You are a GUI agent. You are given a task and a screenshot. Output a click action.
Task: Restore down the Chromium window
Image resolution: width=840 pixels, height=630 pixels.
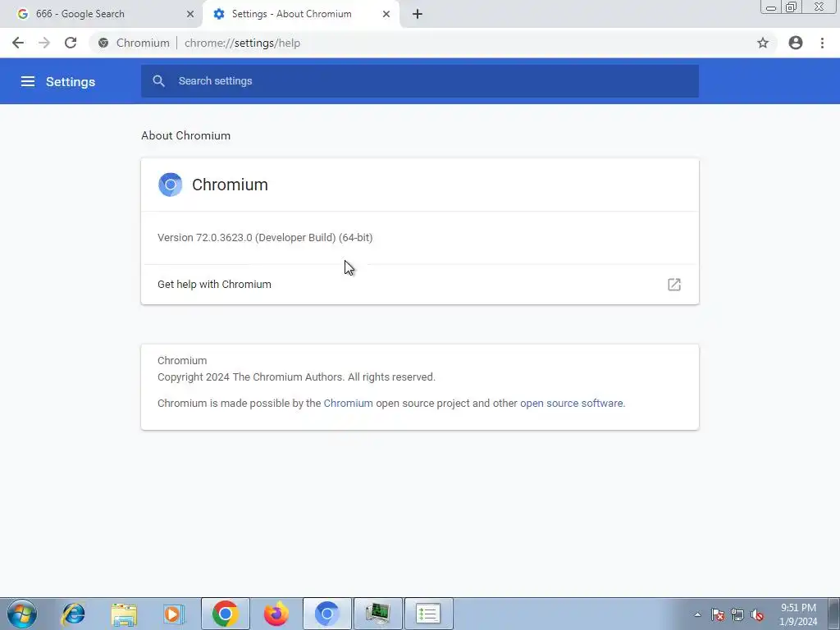coord(792,7)
